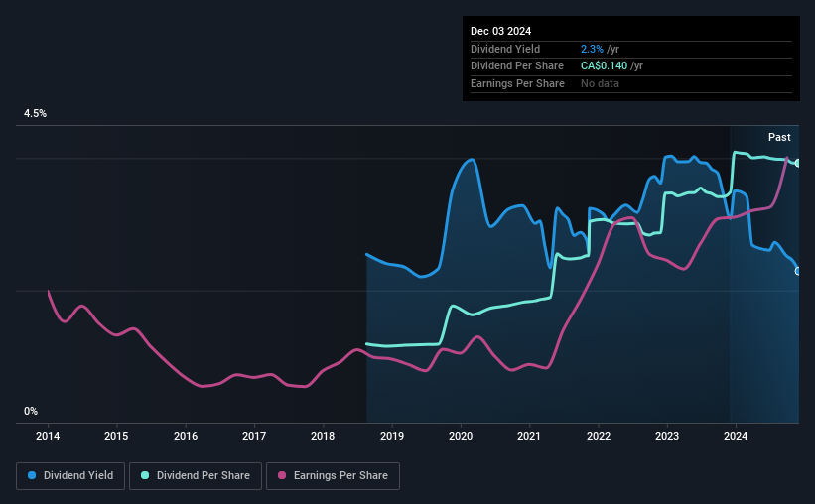Click the 4.5% y-axis label
The width and height of the screenshot is (815, 504).
(35, 113)
